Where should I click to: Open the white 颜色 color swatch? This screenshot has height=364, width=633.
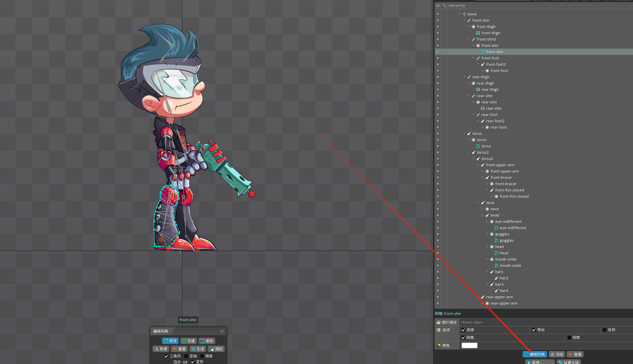point(469,345)
